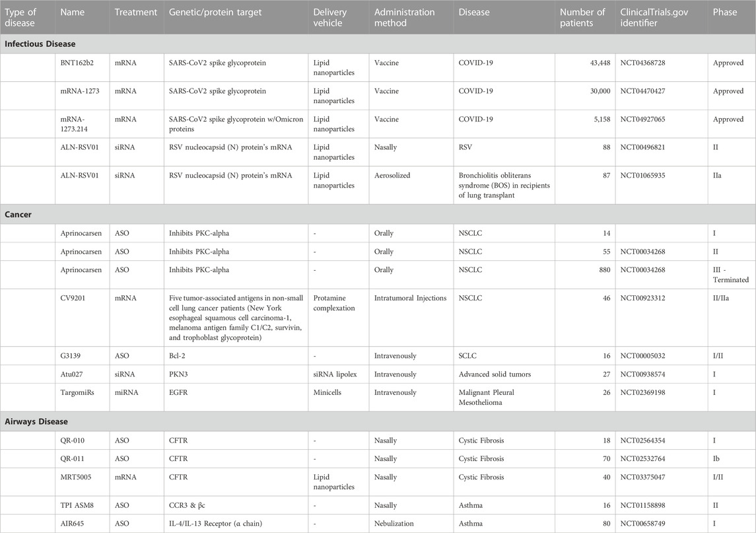Select the identifier 'NCT02564354'
Screen dimensions: 756x533
(642, 441)
